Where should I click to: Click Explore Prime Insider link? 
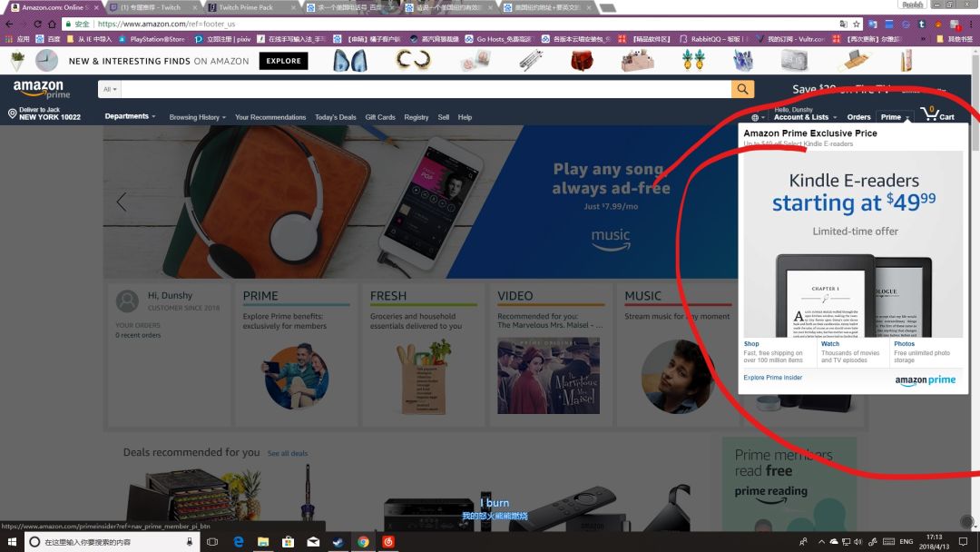(x=772, y=378)
